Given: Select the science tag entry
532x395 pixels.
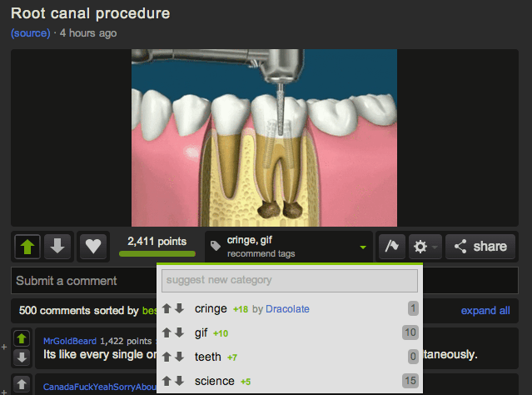Looking at the screenshot, I should pyautogui.click(x=215, y=381).
